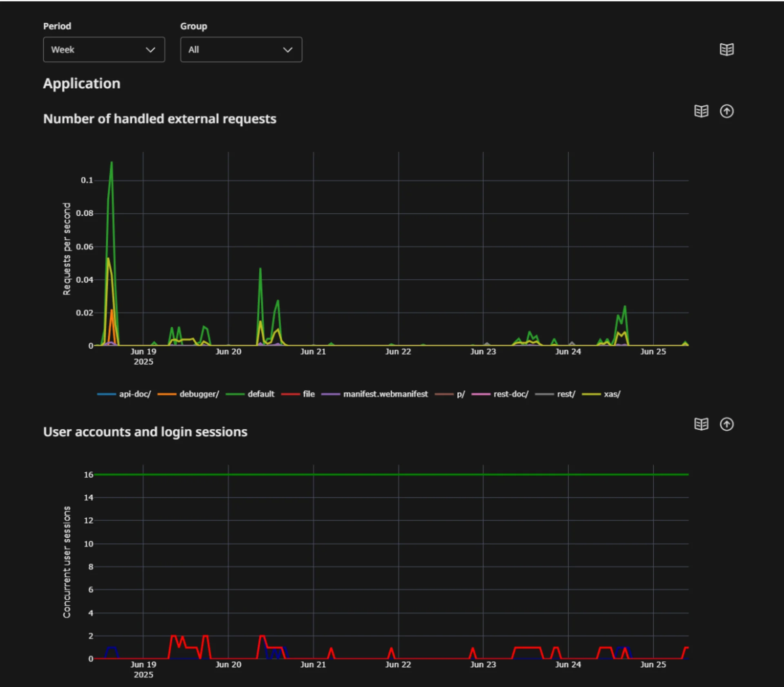This screenshot has height=687, width=784.
Task: Toggle p/ series in chart legend
Action: [450, 394]
